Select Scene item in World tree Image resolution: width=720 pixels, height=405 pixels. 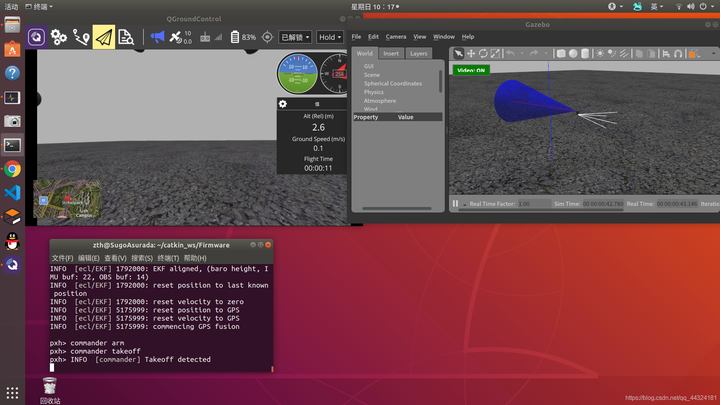pos(371,75)
